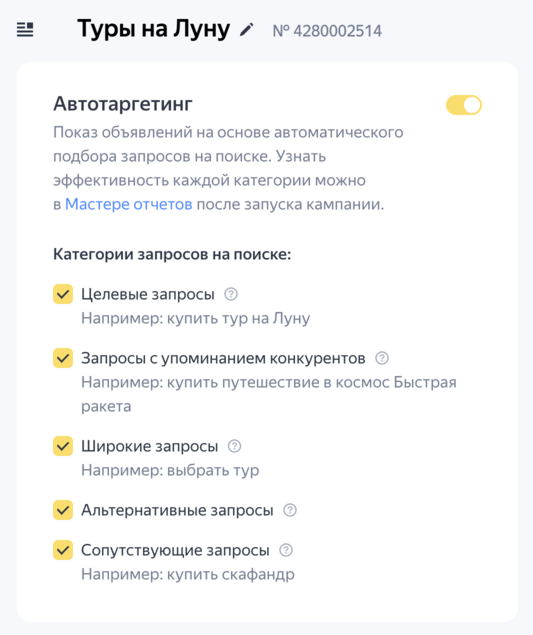Show help tooltip for Альтернативные запросы
The width and height of the screenshot is (533, 635).
click(x=290, y=510)
